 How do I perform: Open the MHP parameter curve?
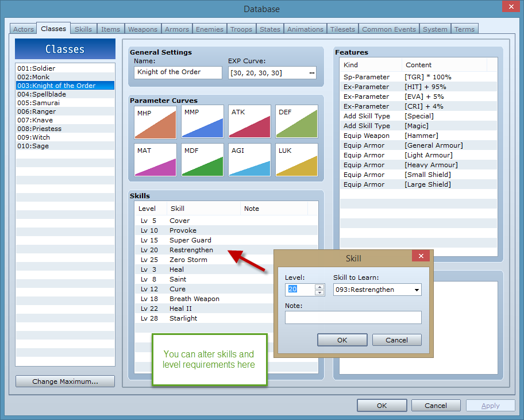155,122
